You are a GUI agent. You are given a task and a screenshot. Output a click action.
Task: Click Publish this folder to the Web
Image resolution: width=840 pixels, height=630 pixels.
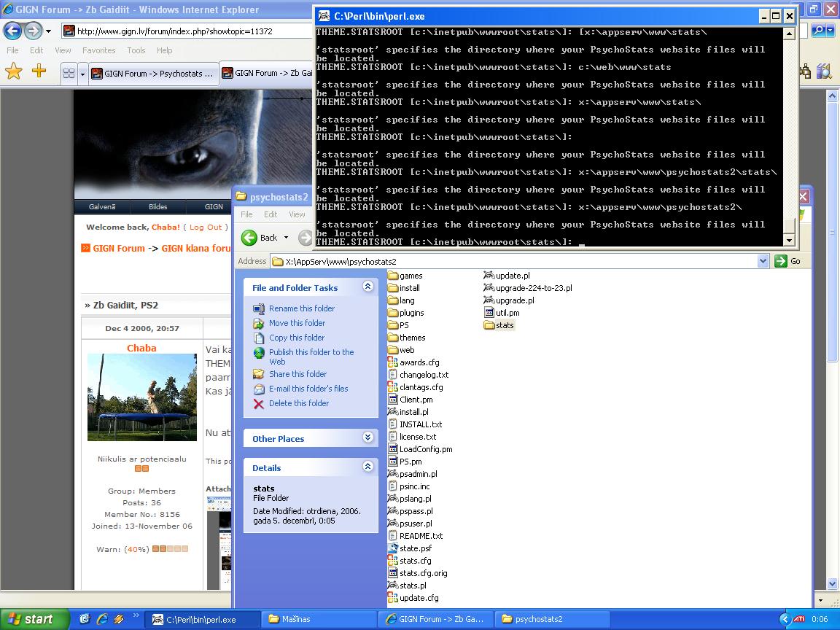coord(304,357)
